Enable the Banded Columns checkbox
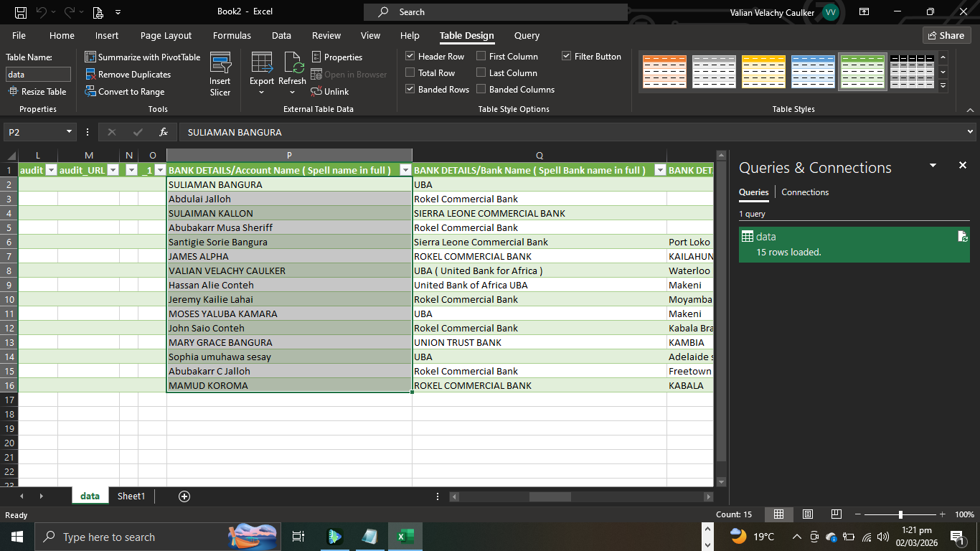The width and height of the screenshot is (980, 551). pyautogui.click(x=481, y=90)
